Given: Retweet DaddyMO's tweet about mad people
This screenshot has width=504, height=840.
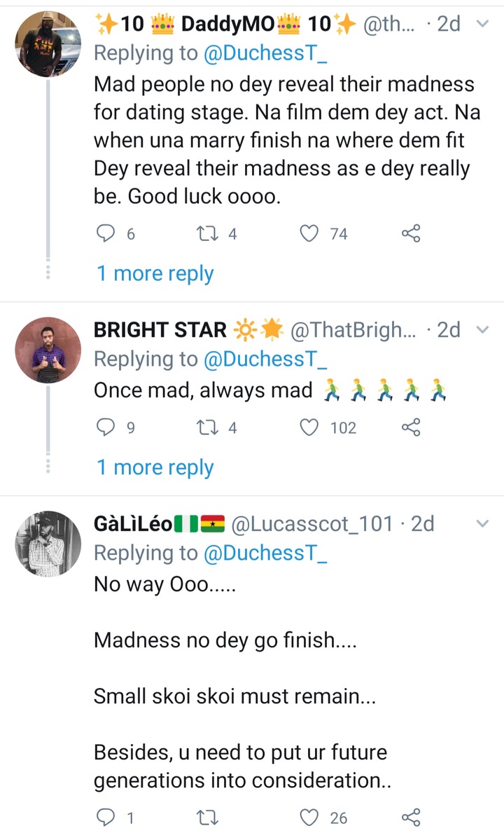Looking at the screenshot, I should [209, 234].
